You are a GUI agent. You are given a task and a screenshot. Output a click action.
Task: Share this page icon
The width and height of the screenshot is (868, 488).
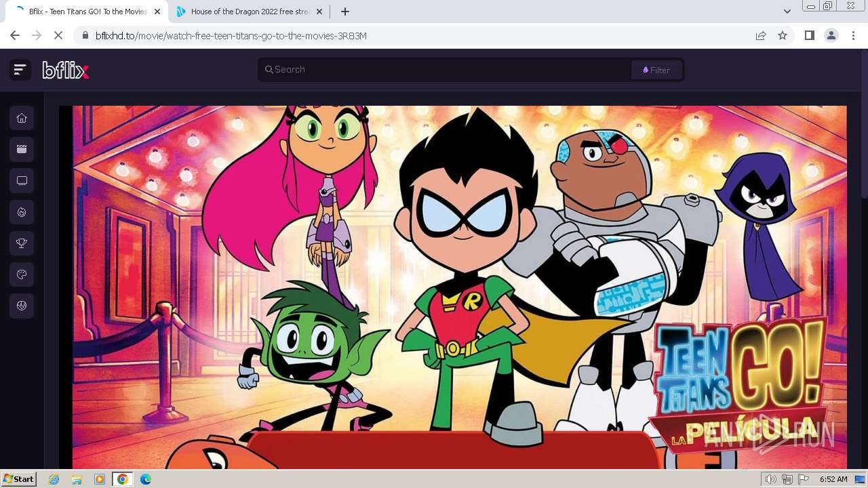[761, 36]
